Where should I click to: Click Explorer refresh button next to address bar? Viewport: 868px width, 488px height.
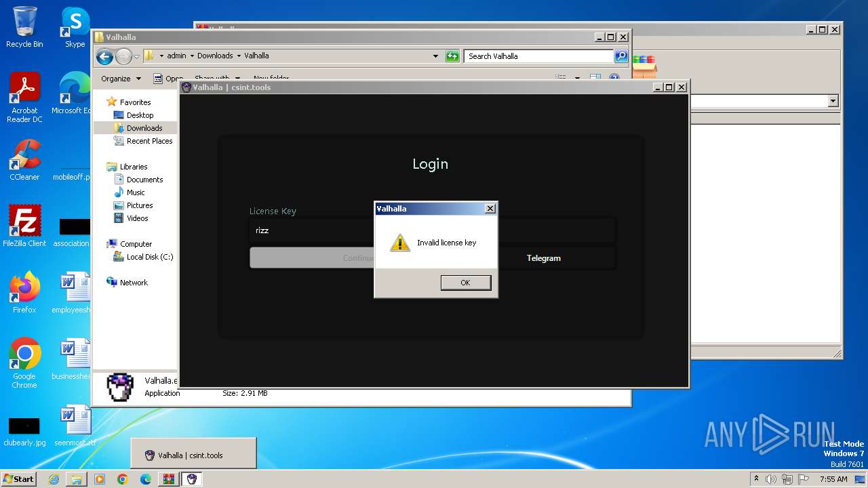452,56
